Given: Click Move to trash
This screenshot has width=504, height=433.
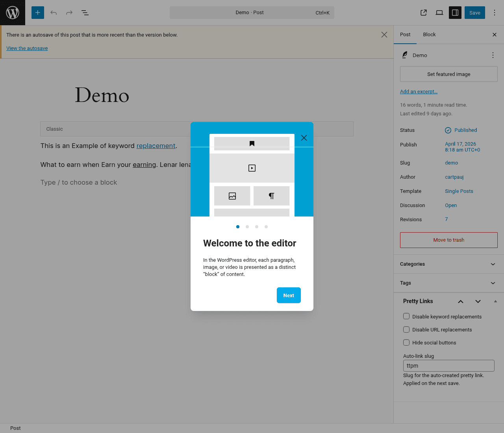Looking at the screenshot, I should pyautogui.click(x=449, y=240).
